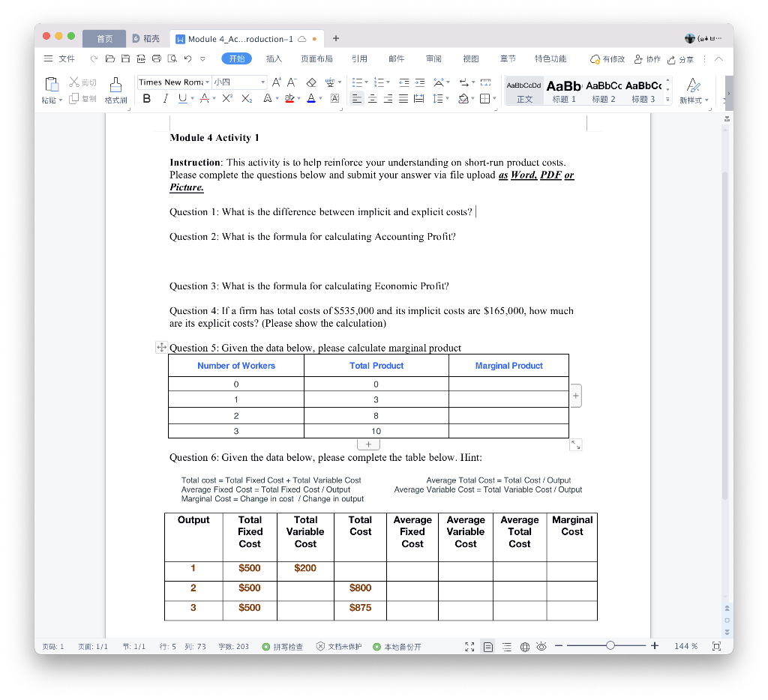Click the Print icon
Viewport: 768px width, 700px height.
pyautogui.click(x=157, y=58)
